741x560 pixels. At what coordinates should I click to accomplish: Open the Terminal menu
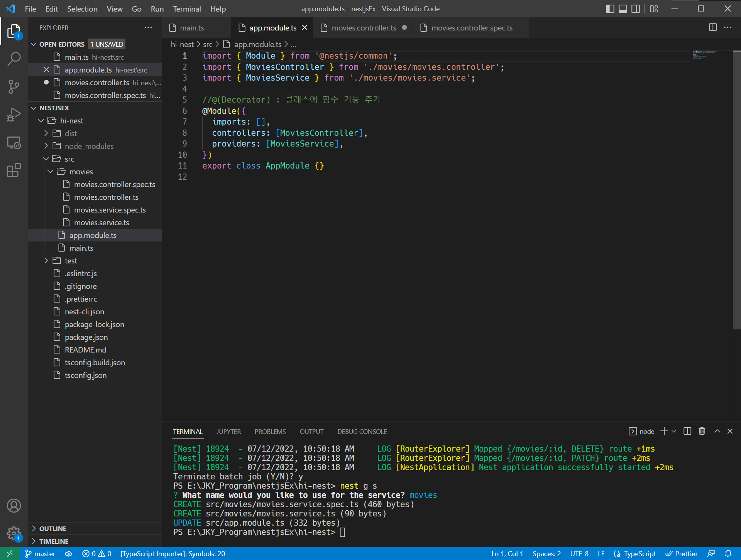[x=186, y=8]
